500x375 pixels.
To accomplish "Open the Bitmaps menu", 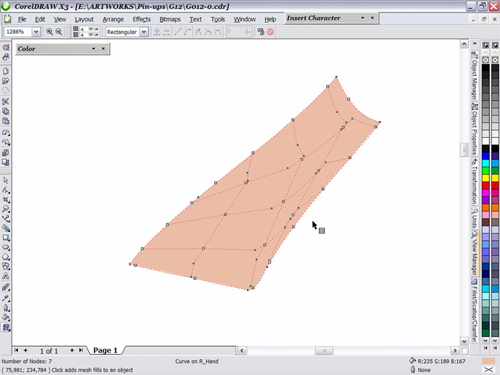I will pyautogui.click(x=170, y=19).
